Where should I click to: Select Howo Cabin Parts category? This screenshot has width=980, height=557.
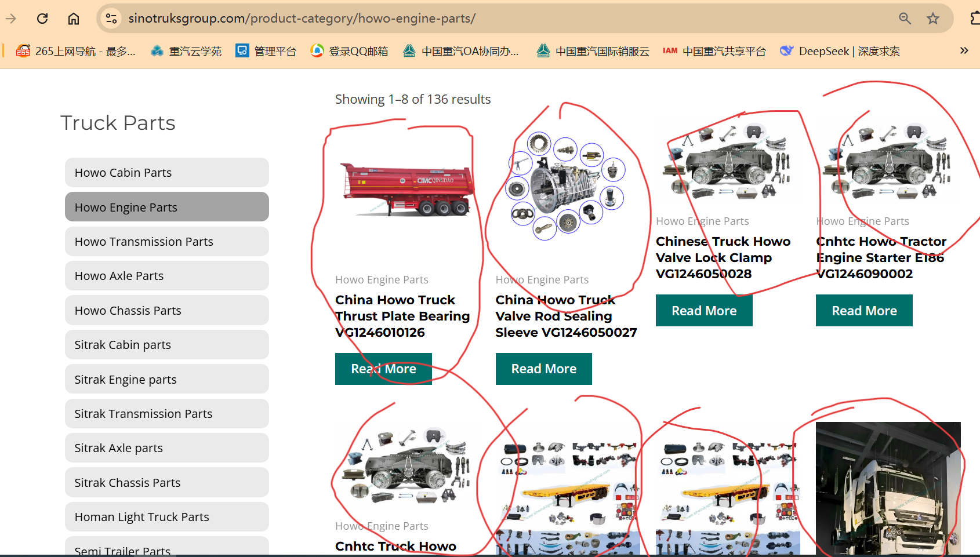coord(167,173)
